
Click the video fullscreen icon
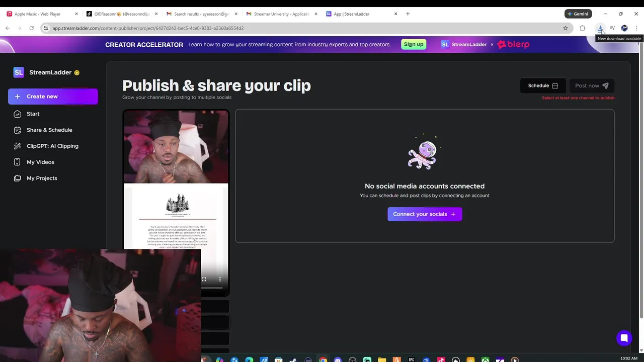pos(204,279)
